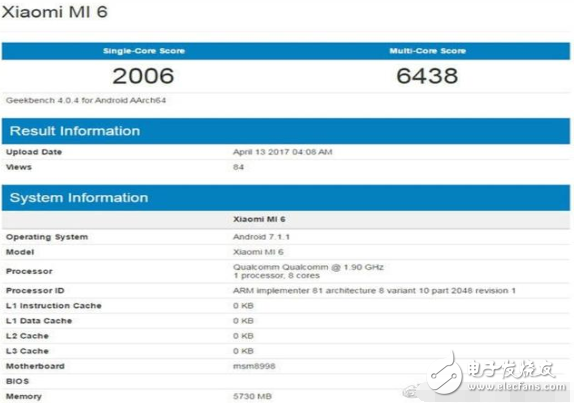This screenshot has height=403, width=574.
Task: Click the L1 Instruction Cache row label
Action: (54, 306)
